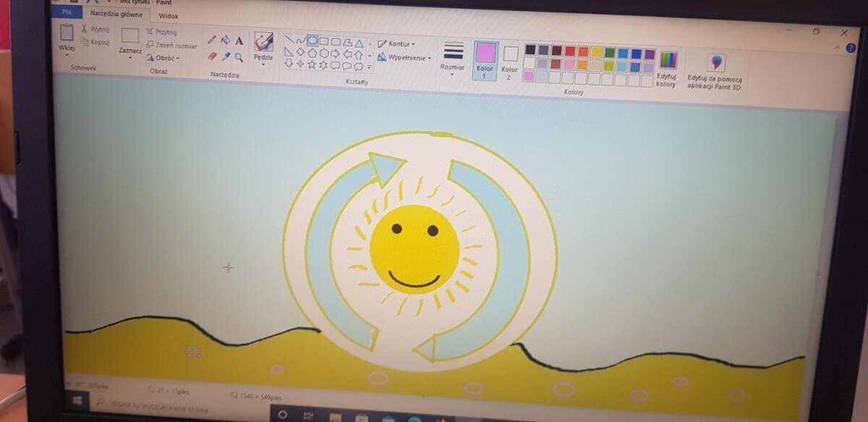Activate the Kolor 1 selector

click(485, 59)
